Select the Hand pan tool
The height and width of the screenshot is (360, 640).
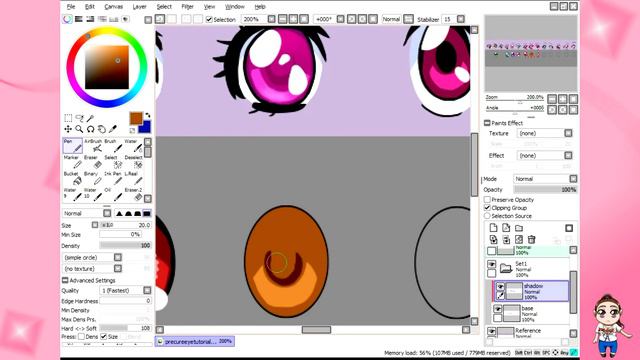(x=101, y=129)
